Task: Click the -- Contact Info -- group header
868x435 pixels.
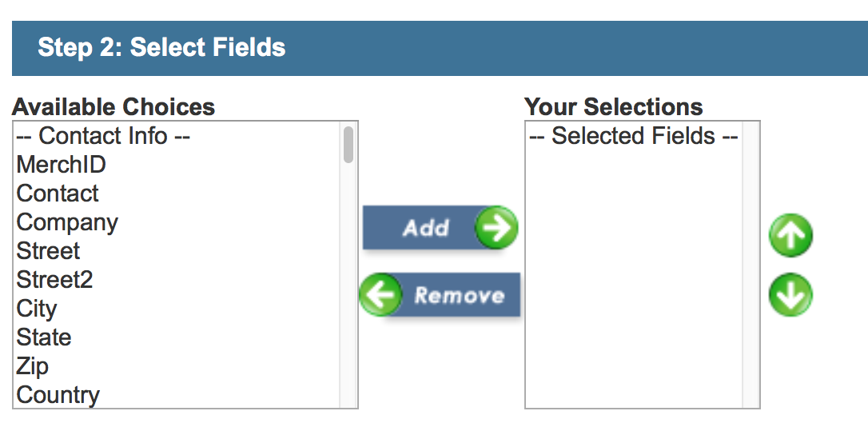Action: click(103, 136)
